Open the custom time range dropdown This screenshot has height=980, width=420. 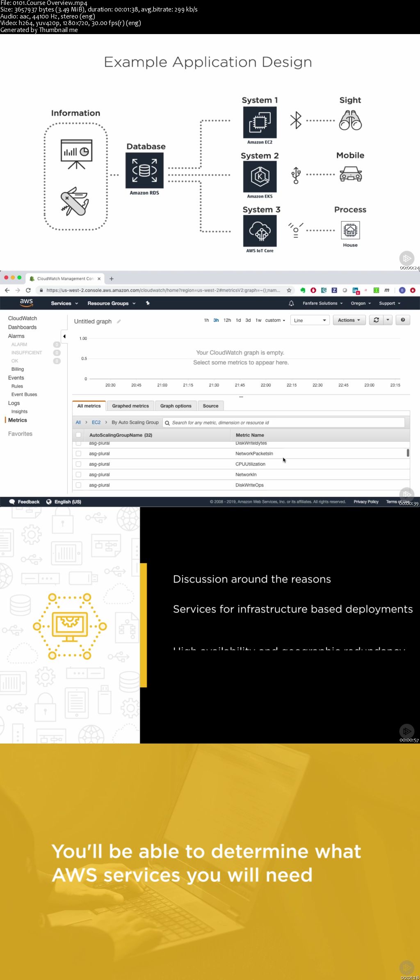[275, 320]
